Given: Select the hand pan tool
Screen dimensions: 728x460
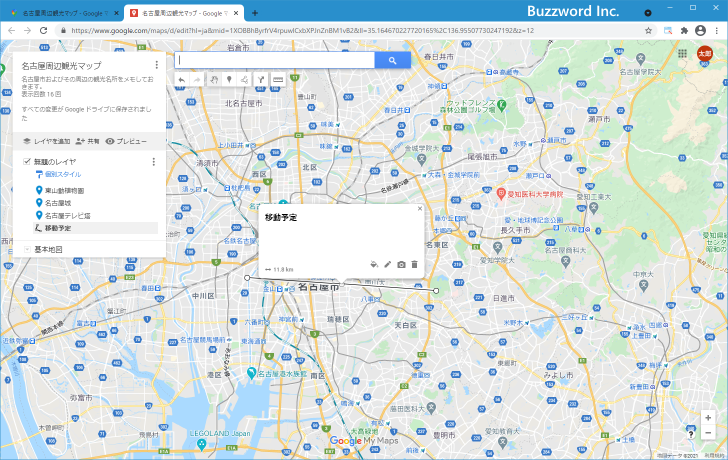Looking at the screenshot, I should coord(213,80).
